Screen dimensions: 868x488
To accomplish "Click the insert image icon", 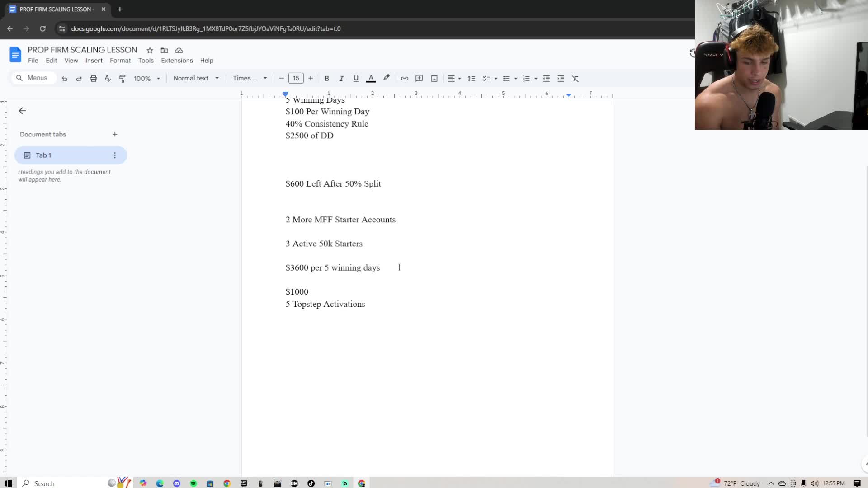I will pos(434,79).
